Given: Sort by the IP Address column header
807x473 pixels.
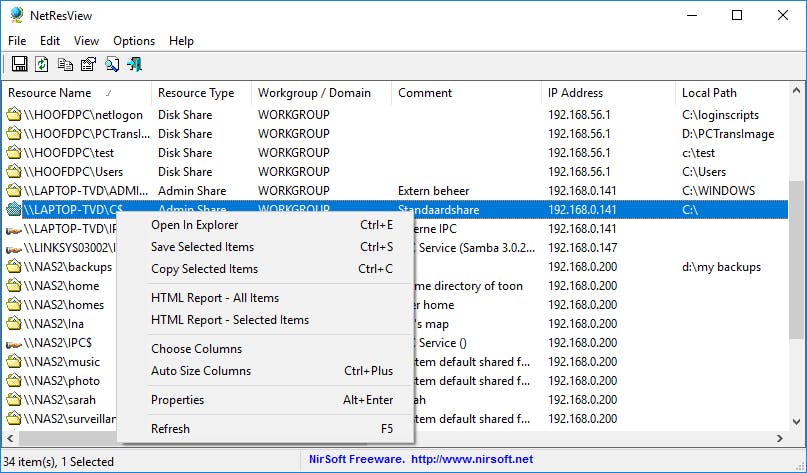Looking at the screenshot, I should pyautogui.click(x=575, y=93).
